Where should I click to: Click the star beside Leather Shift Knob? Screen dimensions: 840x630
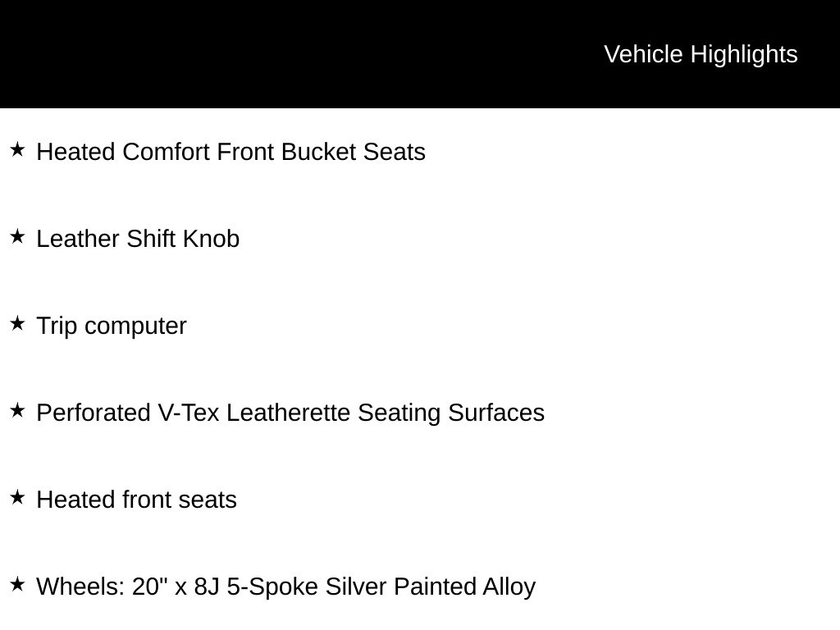pyautogui.click(x=18, y=236)
